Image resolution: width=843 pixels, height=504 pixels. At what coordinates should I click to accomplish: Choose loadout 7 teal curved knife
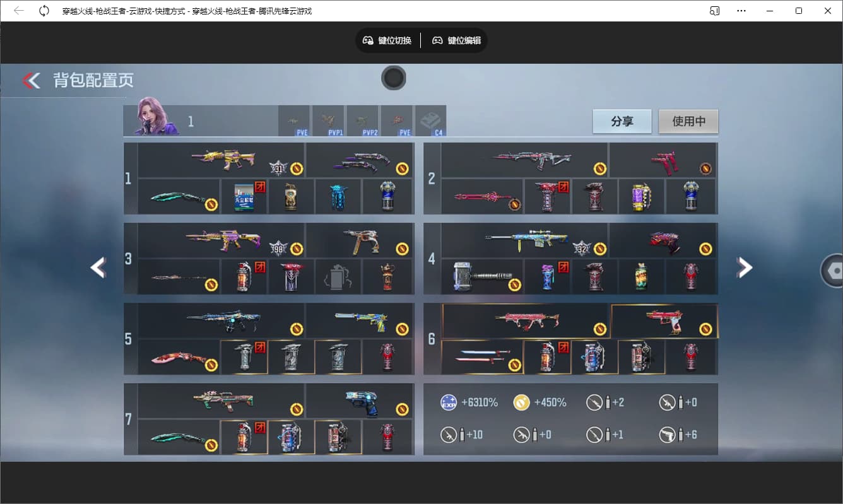point(179,437)
